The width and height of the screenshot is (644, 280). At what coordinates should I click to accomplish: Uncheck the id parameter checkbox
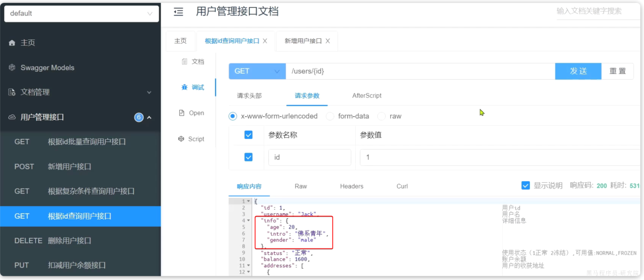point(248,157)
